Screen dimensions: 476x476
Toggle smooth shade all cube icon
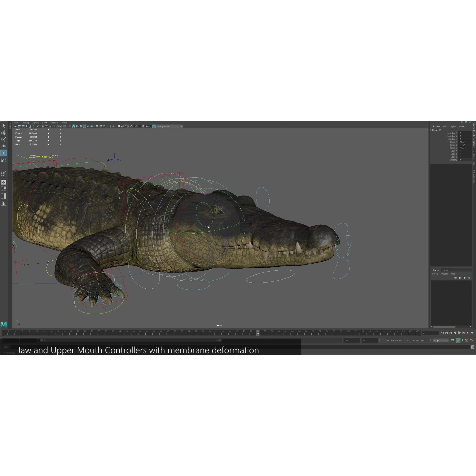pyautogui.click(x=73, y=126)
